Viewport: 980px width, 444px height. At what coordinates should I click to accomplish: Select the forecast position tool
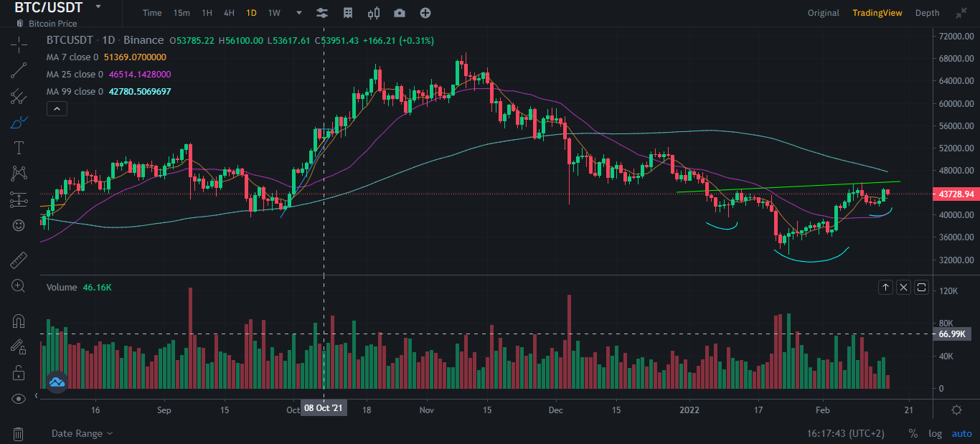[19, 199]
